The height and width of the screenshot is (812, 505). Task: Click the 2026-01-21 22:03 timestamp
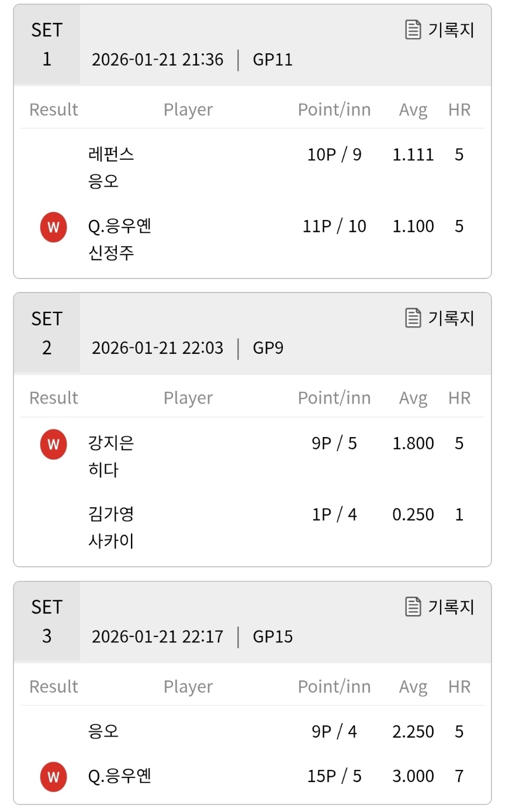coord(158,348)
